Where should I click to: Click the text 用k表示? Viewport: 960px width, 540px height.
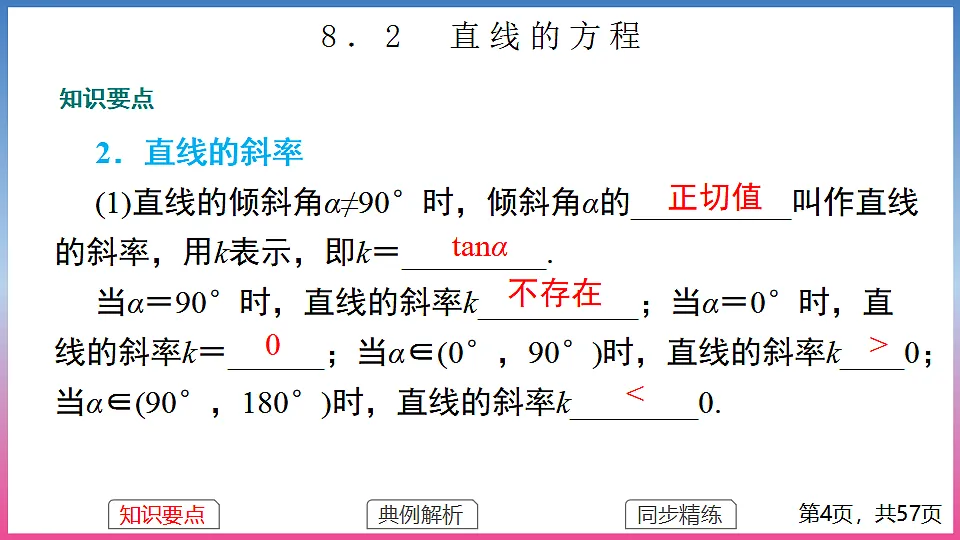click(237, 252)
